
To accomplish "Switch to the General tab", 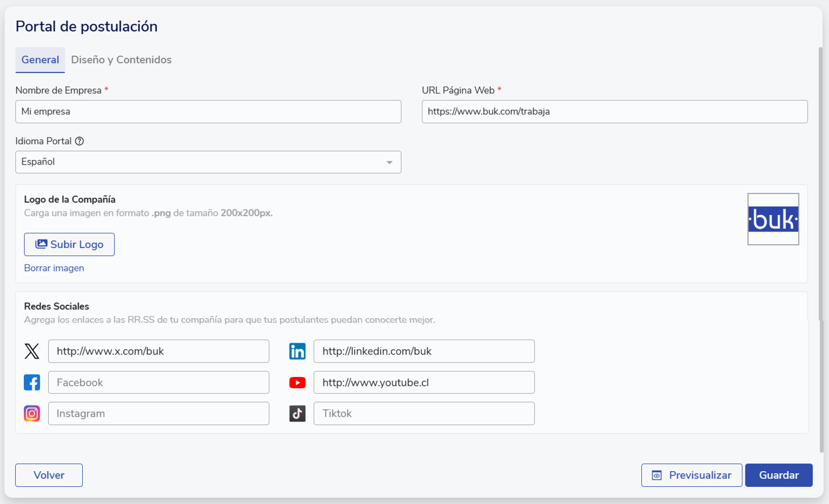I will coord(40,60).
